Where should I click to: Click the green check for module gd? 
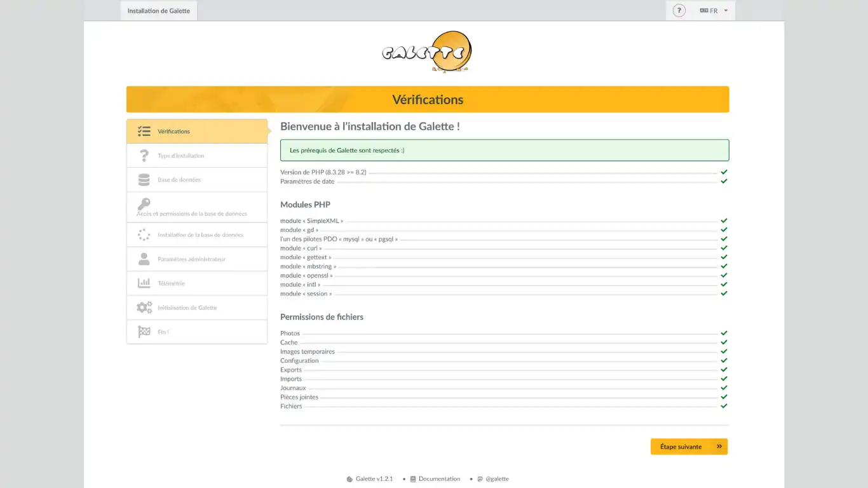click(724, 230)
